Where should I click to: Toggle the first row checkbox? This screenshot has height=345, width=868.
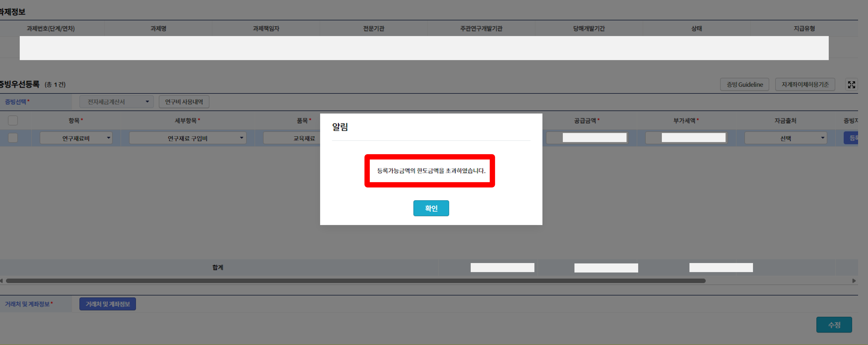[13, 138]
